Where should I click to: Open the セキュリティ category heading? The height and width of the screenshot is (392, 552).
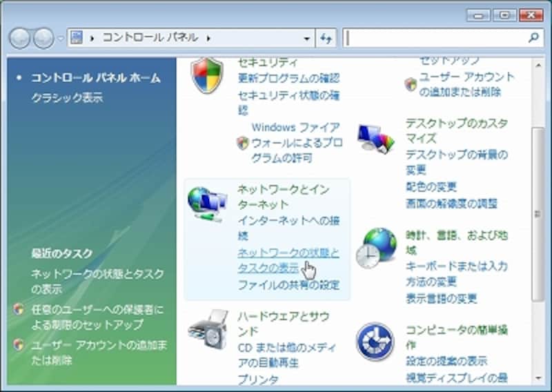pyautogui.click(x=268, y=63)
